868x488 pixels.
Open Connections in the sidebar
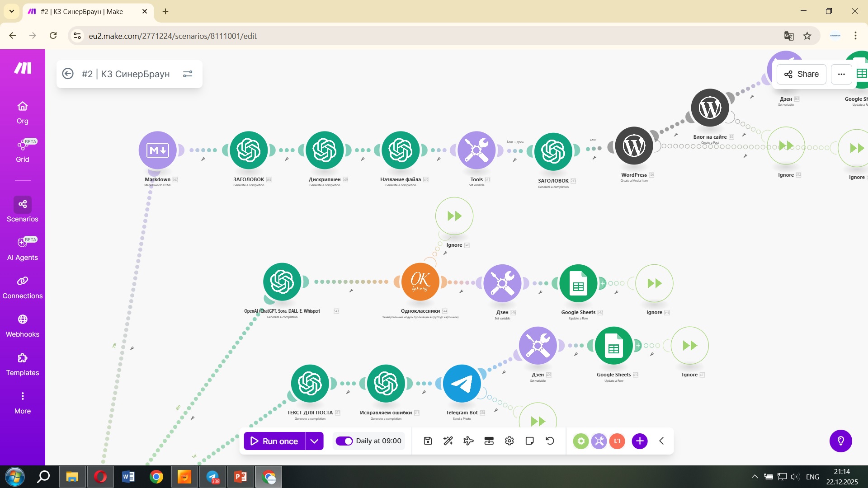[23, 287]
